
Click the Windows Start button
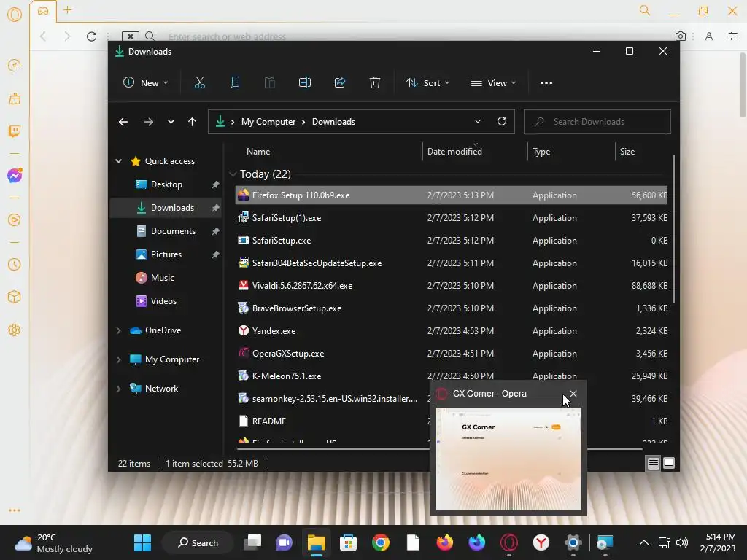click(142, 542)
